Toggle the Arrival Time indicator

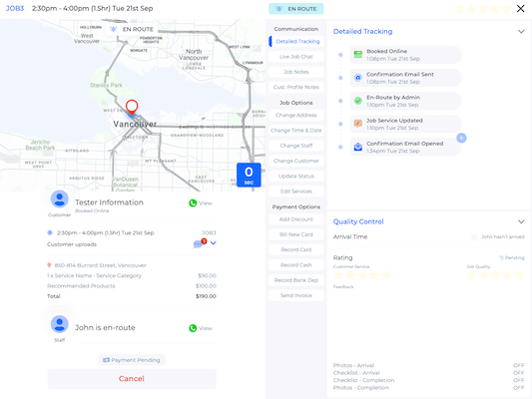point(474,237)
